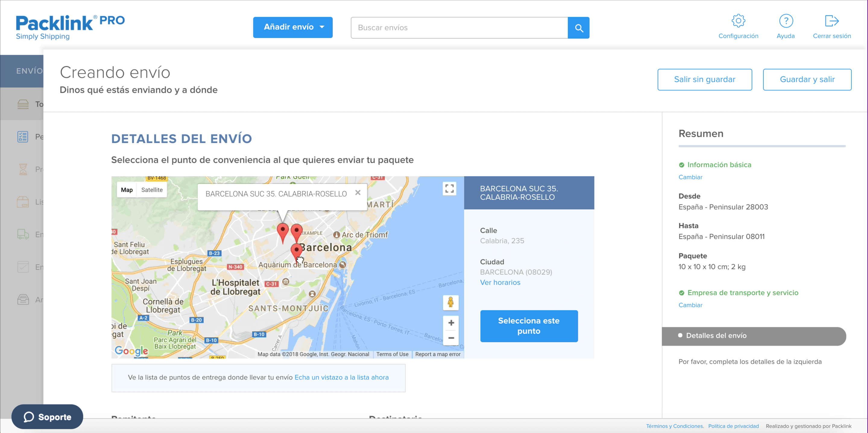Click Configuración text label
Image resolution: width=868 pixels, height=433 pixels.
click(x=738, y=36)
